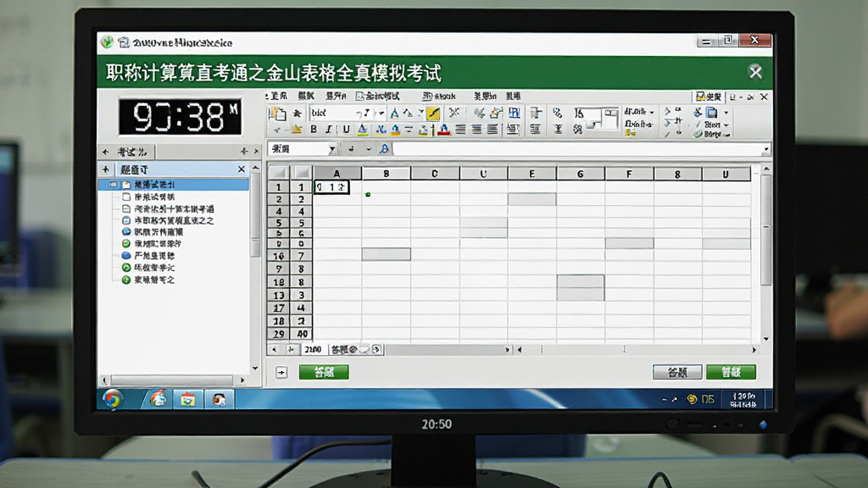Align cell text left
868x488 pixels.
pos(460,130)
